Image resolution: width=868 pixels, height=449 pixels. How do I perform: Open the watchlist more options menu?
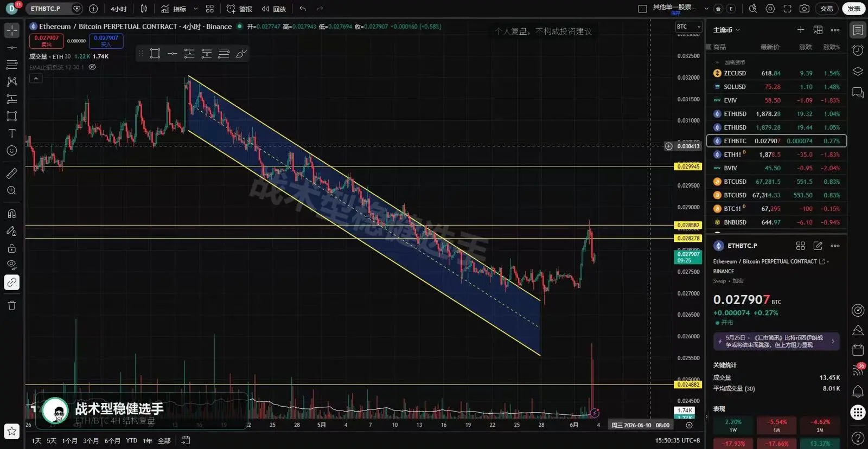click(x=835, y=30)
